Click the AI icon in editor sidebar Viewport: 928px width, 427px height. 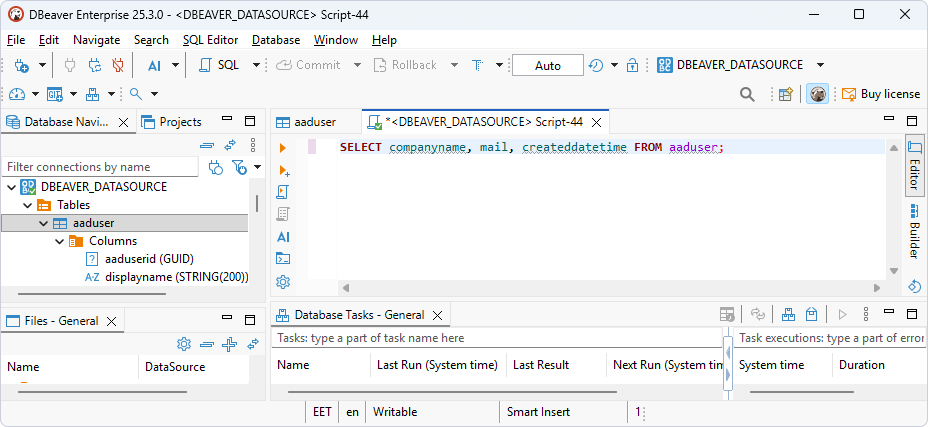tap(283, 237)
